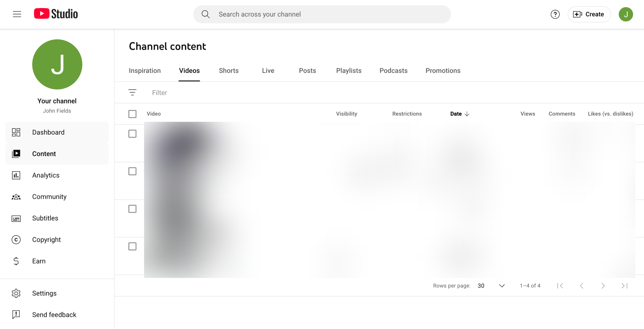This screenshot has width=644, height=329.
Task: Click the Settings gear icon
Action: [x=16, y=293]
